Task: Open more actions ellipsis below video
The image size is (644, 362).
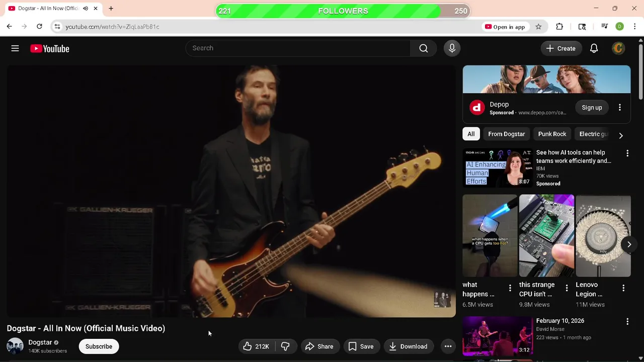Action: click(x=448, y=346)
